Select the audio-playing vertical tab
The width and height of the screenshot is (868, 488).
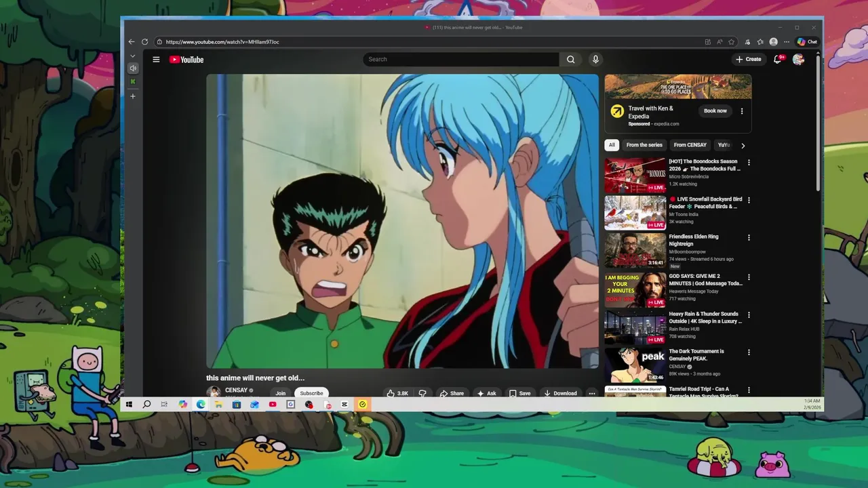(x=133, y=68)
